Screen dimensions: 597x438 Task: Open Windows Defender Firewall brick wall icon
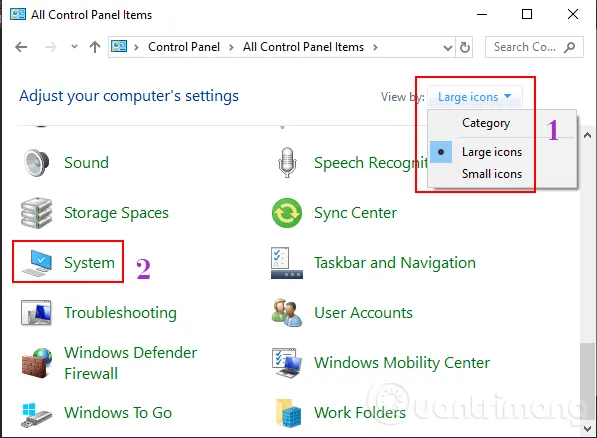[x=37, y=363]
